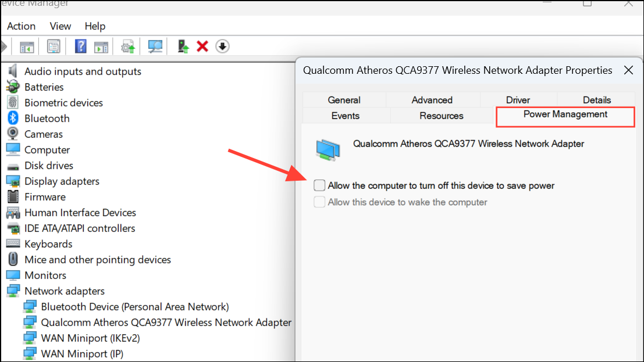Click the Scan for hardware changes icon

(x=155, y=46)
